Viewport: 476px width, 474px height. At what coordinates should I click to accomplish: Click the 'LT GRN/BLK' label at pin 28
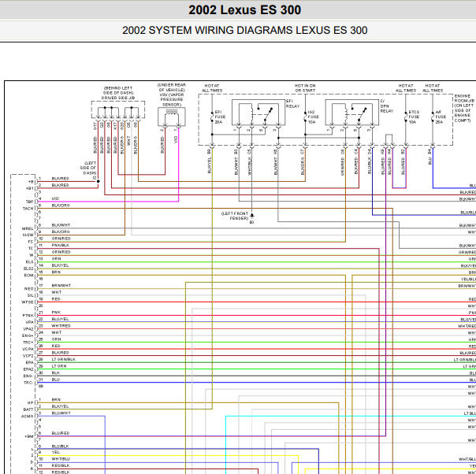coord(64,359)
